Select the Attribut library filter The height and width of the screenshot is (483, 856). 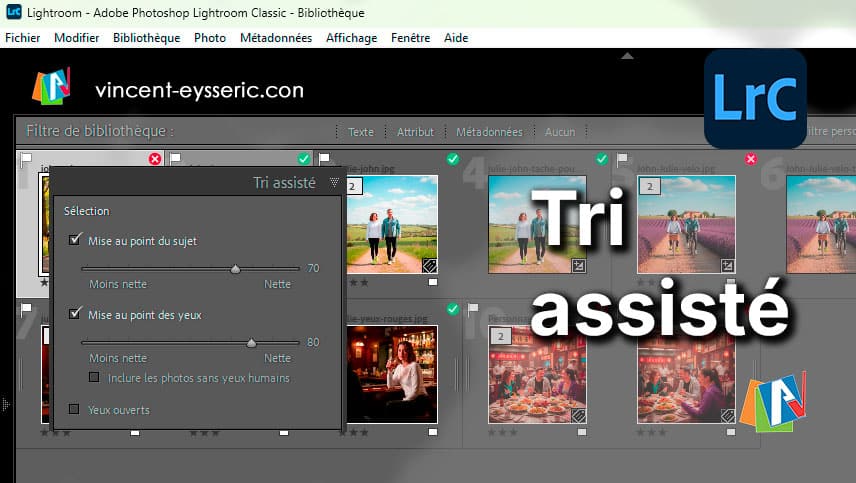(x=415, y=132)
